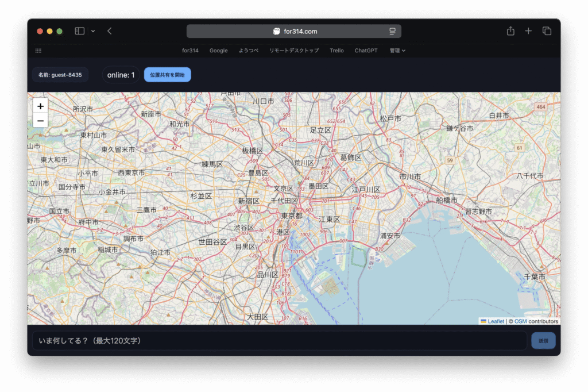Click the 船橋市 label on map
The height and width of the screenshot is (392, 588).
(x=447, y=200)
